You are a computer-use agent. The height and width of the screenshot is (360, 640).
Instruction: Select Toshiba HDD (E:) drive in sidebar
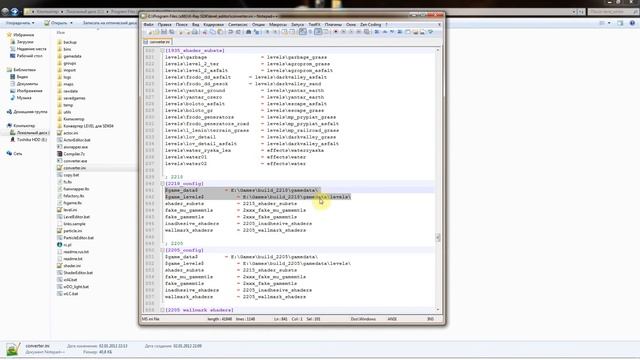(32, 140)
